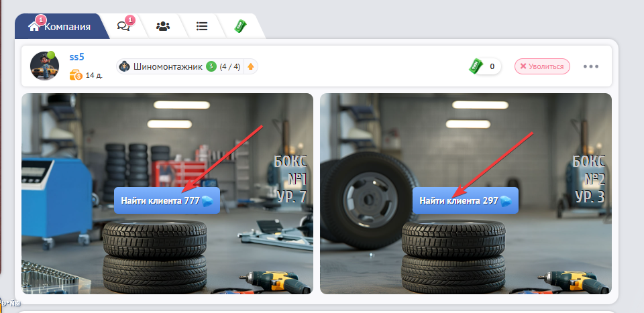Switch to the group members tab
The height and width of the screenshot is (313, 644).
coord(162,27)
